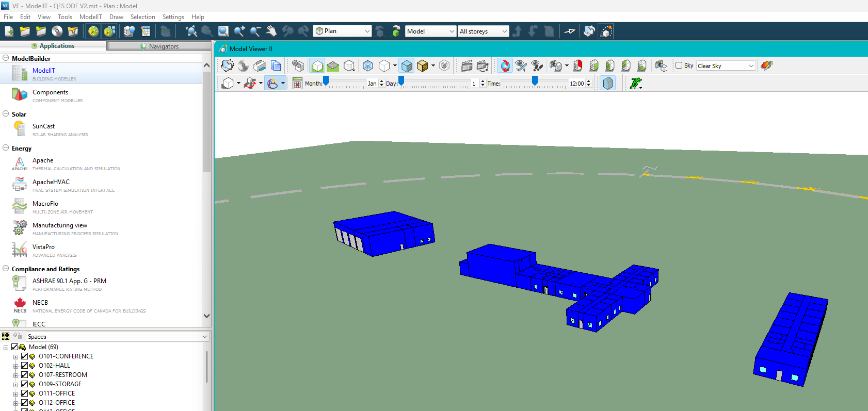Image resolution: width=868 pixels, height=411 pixels.
Task: Click the viewer settings gears icon
Action: point(298,65)
